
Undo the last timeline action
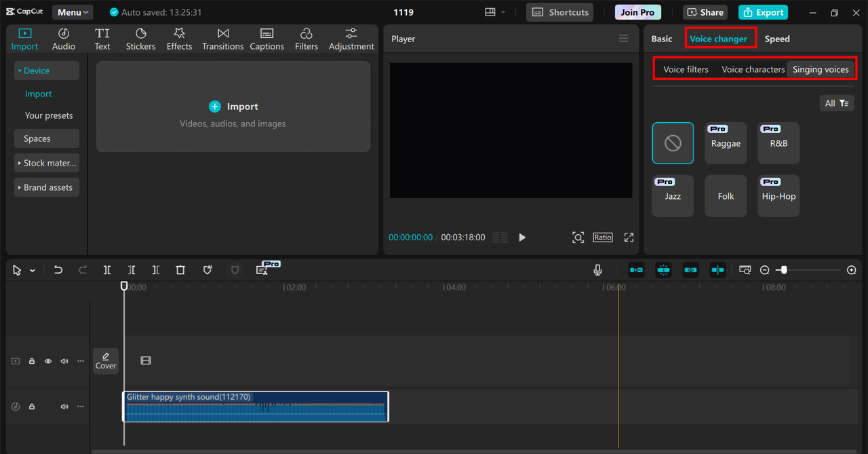pyautogui.click(x=58, y=270)
